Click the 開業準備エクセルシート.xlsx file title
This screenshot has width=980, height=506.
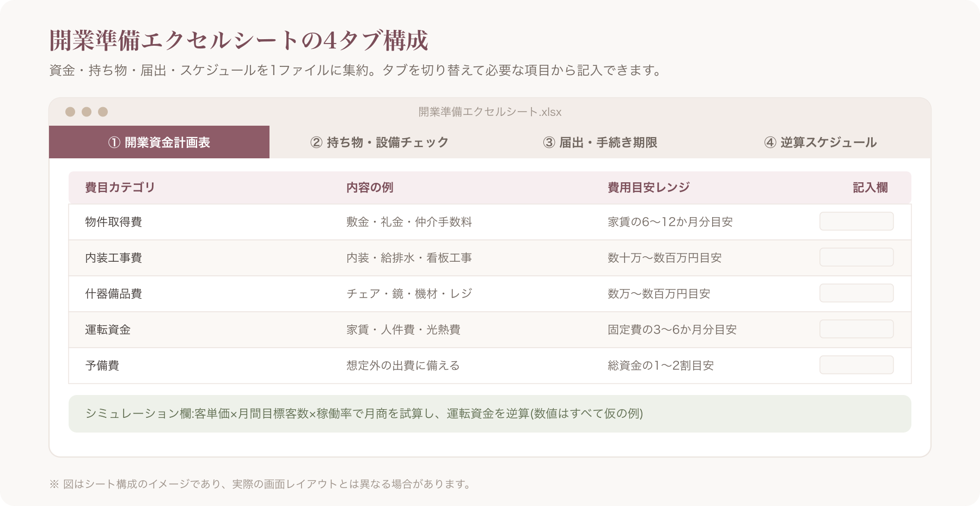click(490, 112)
